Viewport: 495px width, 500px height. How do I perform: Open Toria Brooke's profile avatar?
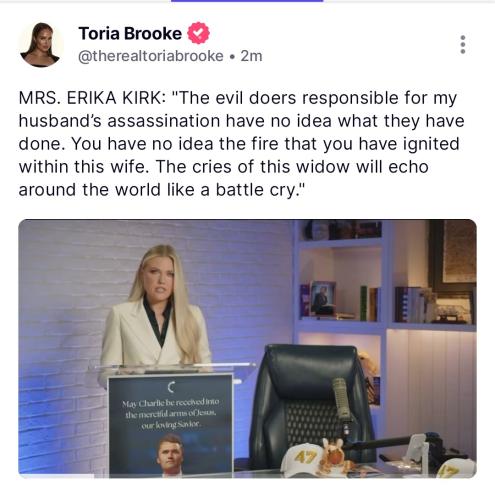tap(41, 45)
